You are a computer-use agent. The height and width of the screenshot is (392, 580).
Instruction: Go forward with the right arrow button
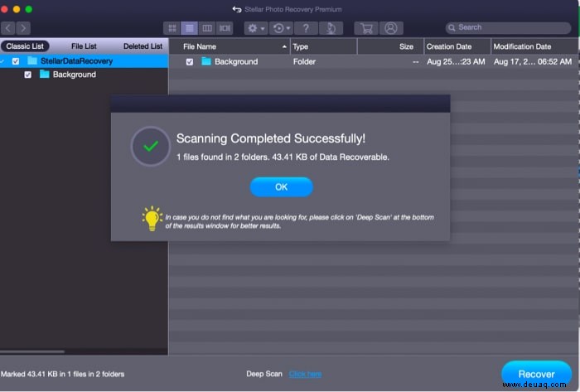point(23,28)
